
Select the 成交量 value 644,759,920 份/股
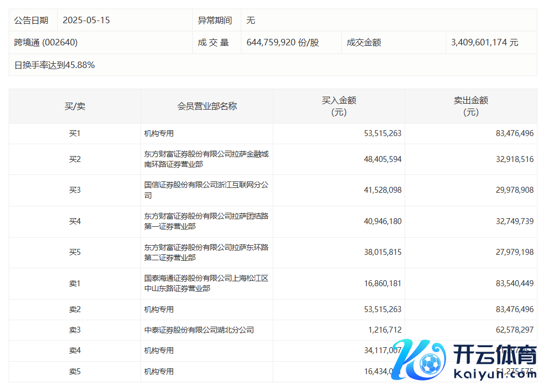tap(282, 43)
